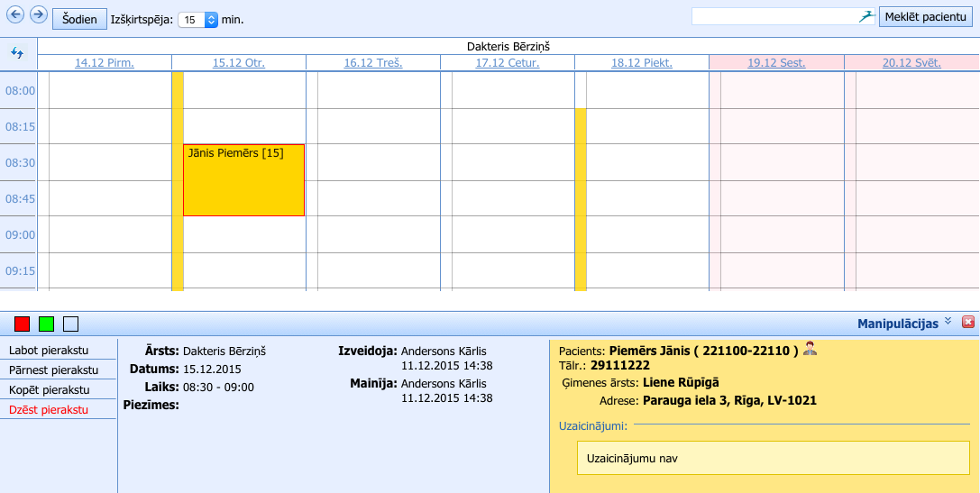Click Labot pierakstu menu item
The image size is (980, 493).
tap(49, 350)
